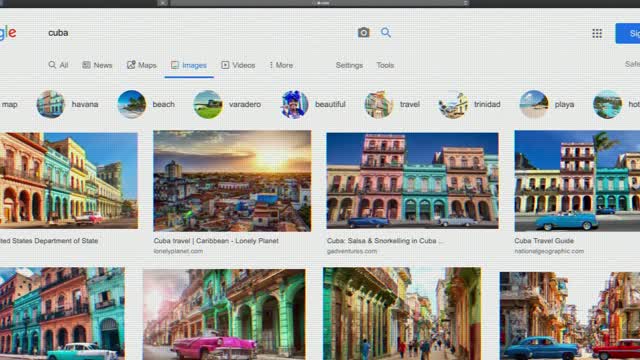Open the Google apps grid
The height and width of the screenshot is (360, 640).
[597, 33]
